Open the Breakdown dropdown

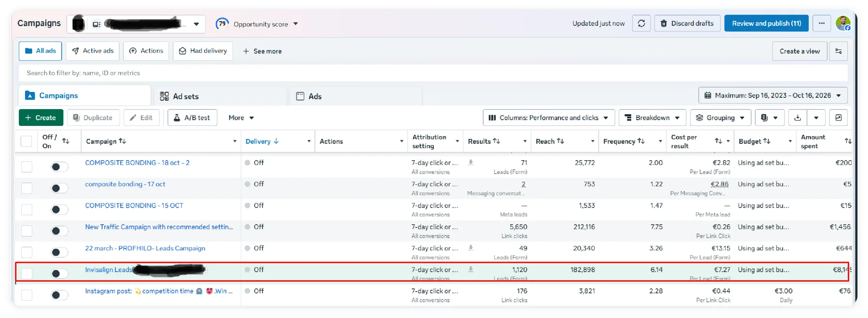tap(652, 118)
